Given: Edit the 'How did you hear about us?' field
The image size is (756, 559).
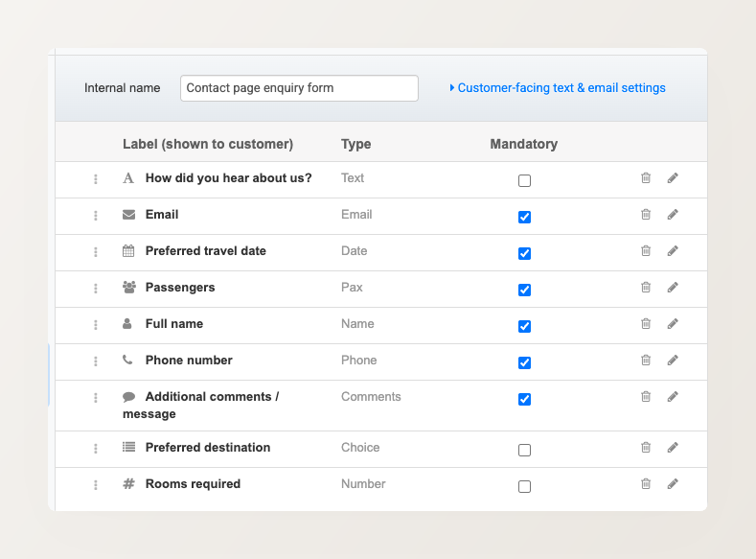Looking at the screenshot, I should (673, 178).
